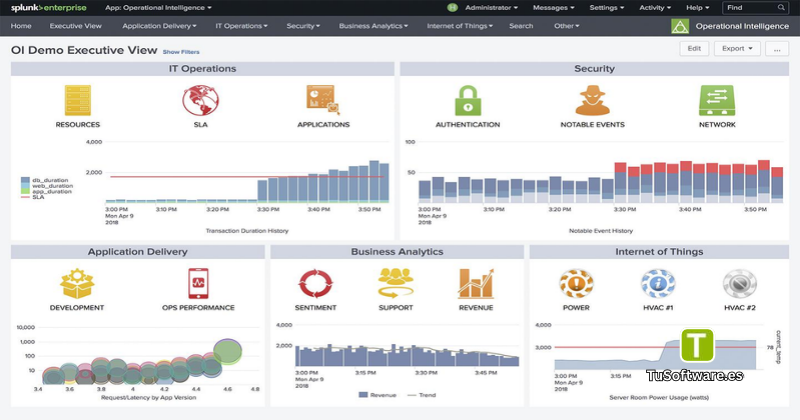Open the Ops Performance phone icon
Screen dimensions: 800x420
(198, 283)
